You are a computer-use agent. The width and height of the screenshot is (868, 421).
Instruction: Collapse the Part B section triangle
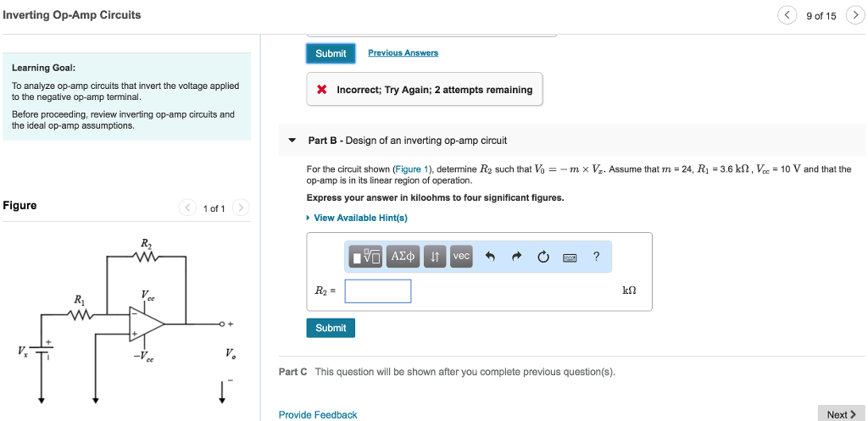pos(292,141)
